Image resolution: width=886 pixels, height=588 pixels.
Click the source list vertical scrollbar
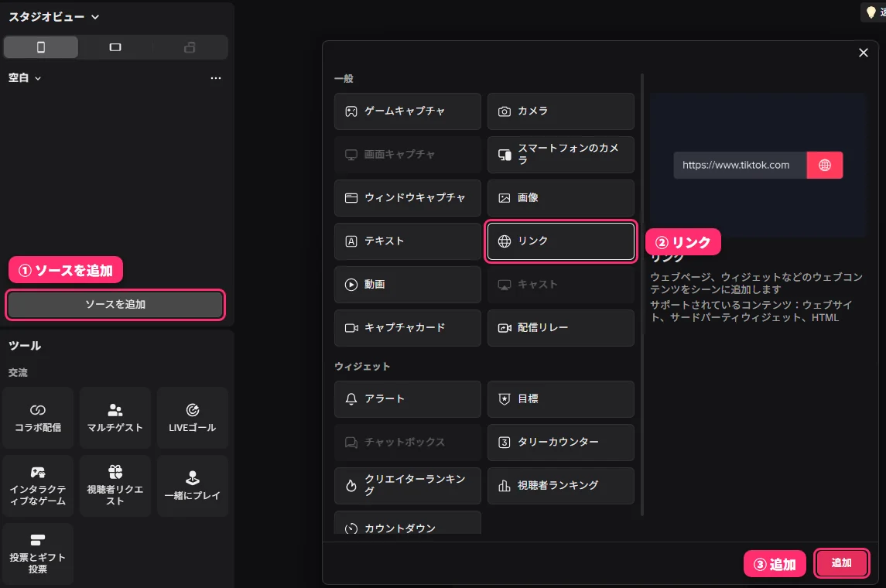point(642,294)
